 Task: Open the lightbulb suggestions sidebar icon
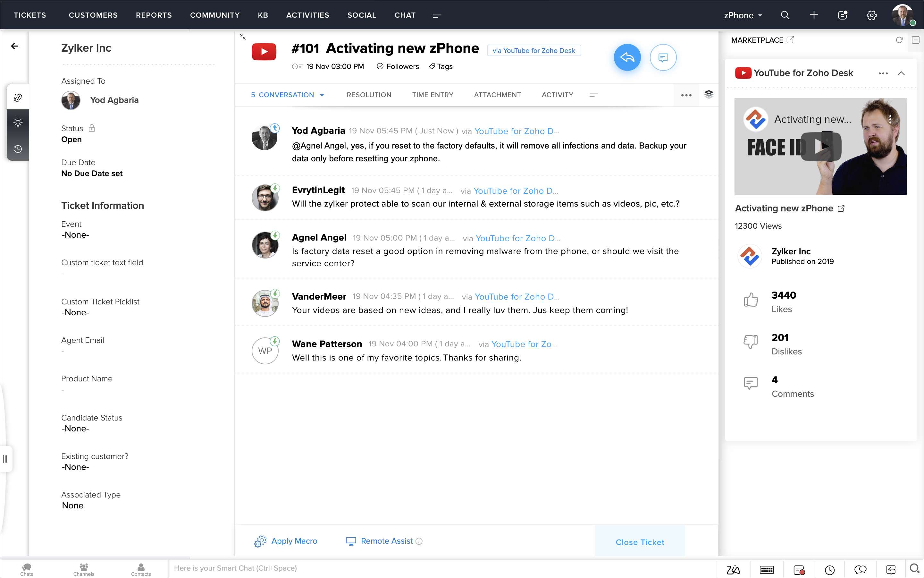tap(18, 123)
